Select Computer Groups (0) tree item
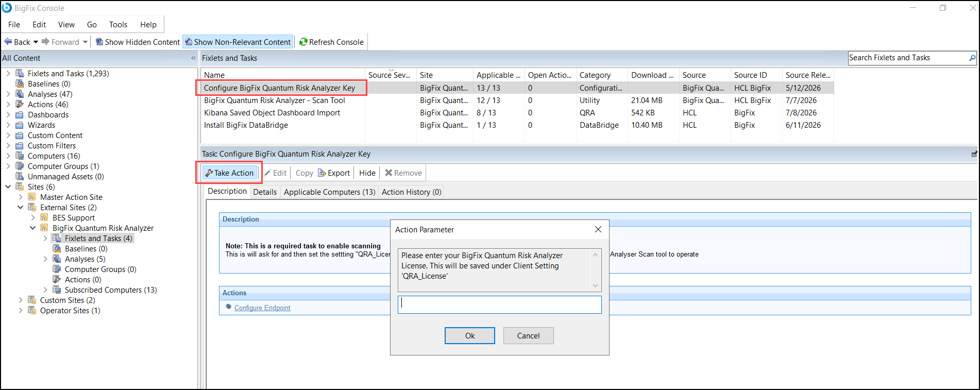980x390 pixels. tap(100, 269)
